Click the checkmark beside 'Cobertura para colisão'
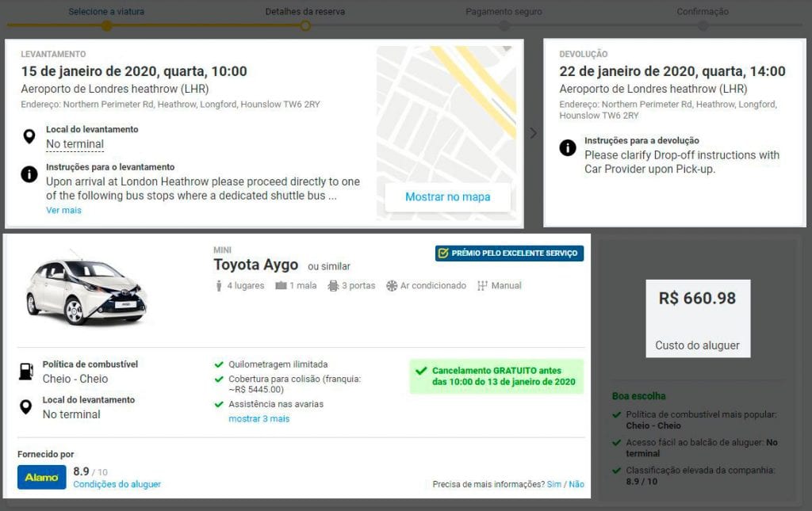The image size is (812, 511). pyautogui.click(x=219, y=379)
